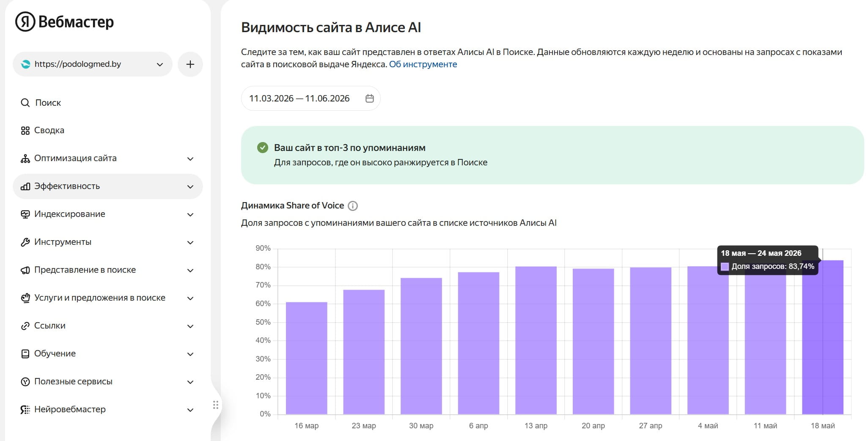
Task: Click the Инструменты wrench icon
Action: pos(25,242)
